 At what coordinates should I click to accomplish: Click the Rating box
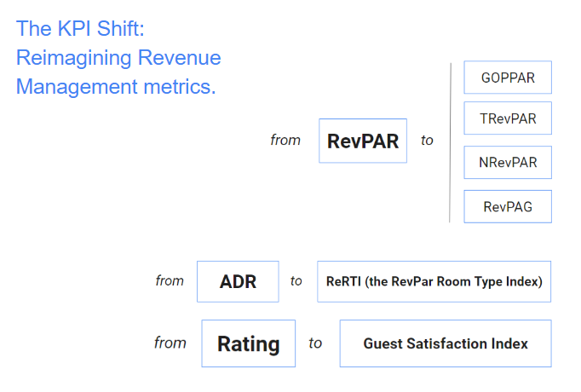point(248,343)
